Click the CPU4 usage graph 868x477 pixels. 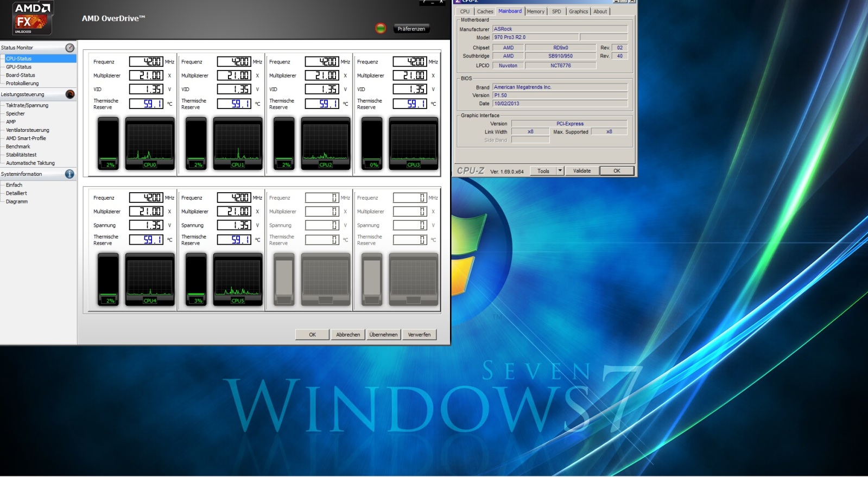(150, 279)
